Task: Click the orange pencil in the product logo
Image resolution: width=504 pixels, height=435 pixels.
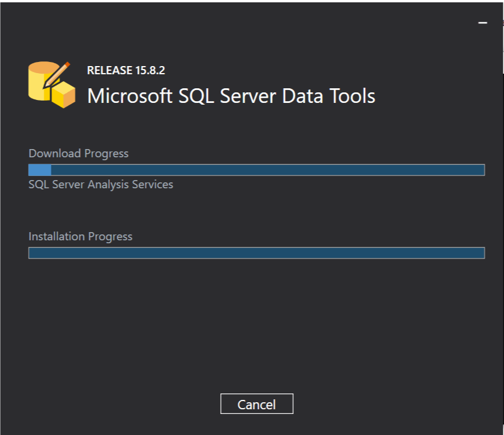Action: pyautogui.click(x=57, y=72)
